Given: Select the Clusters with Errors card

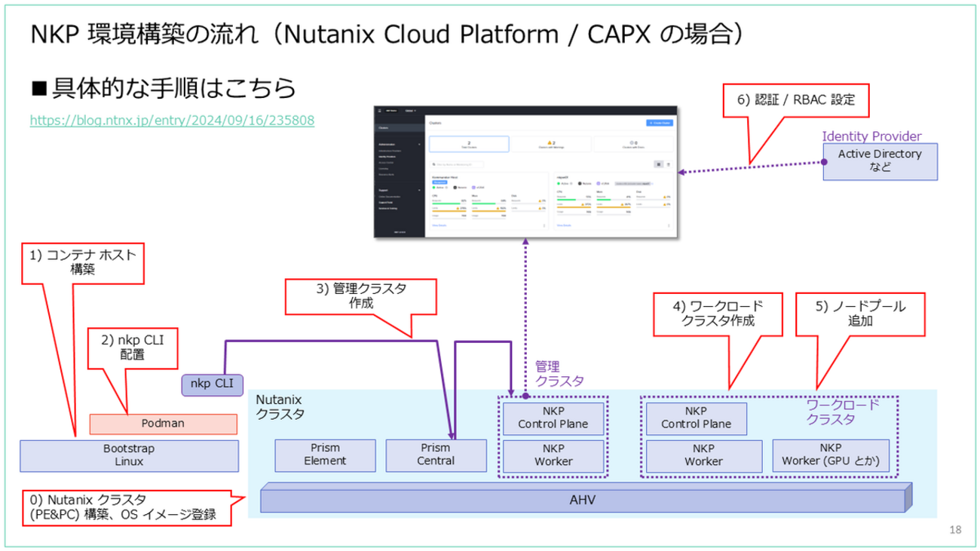Looking at the screenshot, I should click(x=633, y=144).
